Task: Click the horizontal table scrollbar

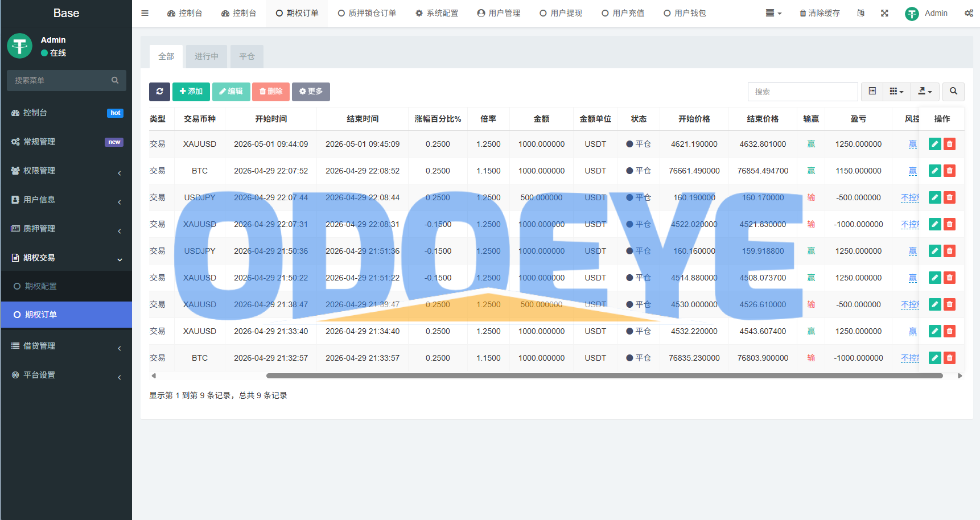Action: click(x=604, y=376)
